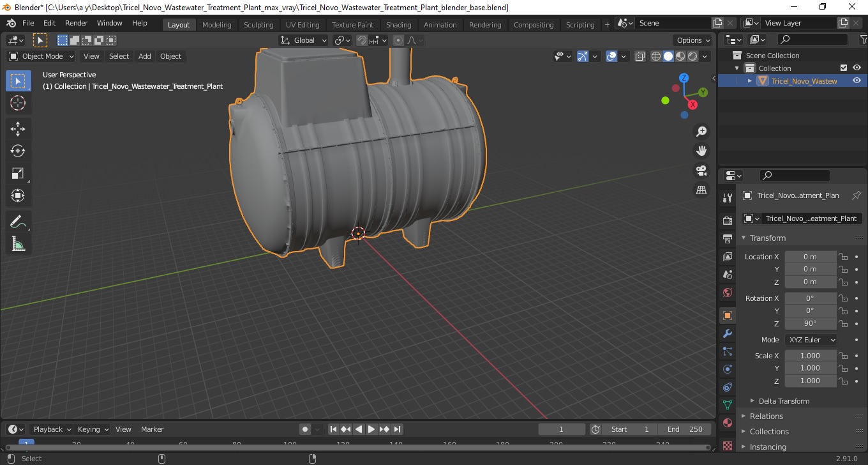This screenshot has width=868, height=465.
Task: Open the File menu
Action: 28,23
